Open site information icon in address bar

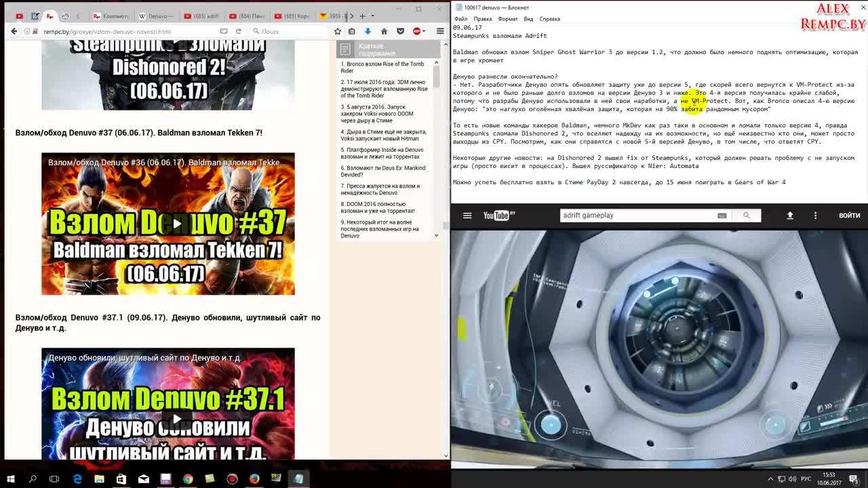pos(28,31)
